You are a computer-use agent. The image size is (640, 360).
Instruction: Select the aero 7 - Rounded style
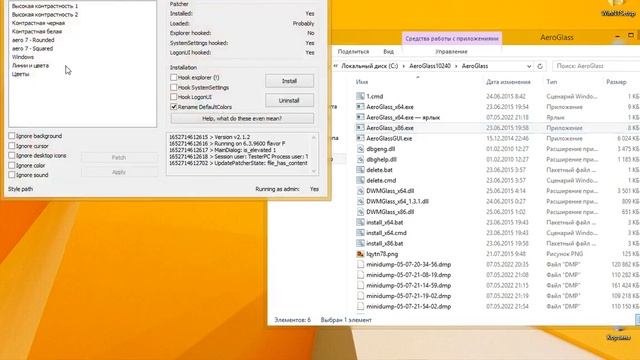(x=33, y=40)
